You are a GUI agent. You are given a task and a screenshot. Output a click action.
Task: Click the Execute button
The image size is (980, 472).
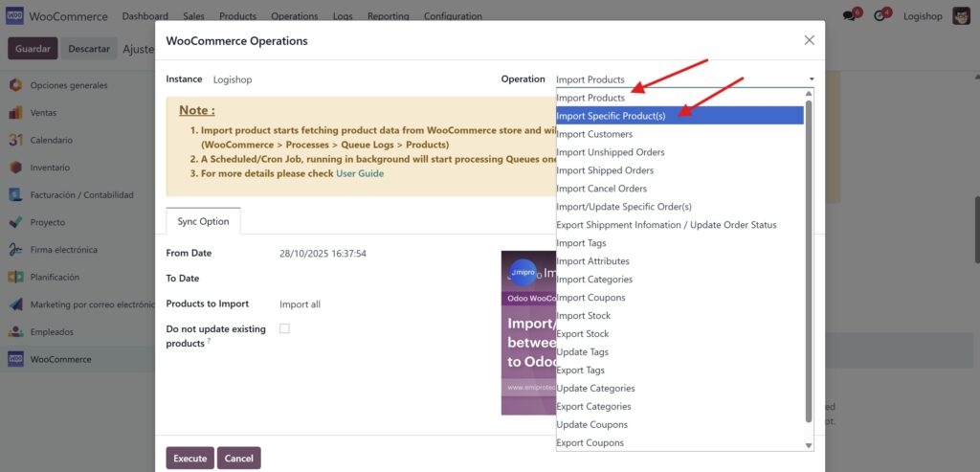pos(190,459)
